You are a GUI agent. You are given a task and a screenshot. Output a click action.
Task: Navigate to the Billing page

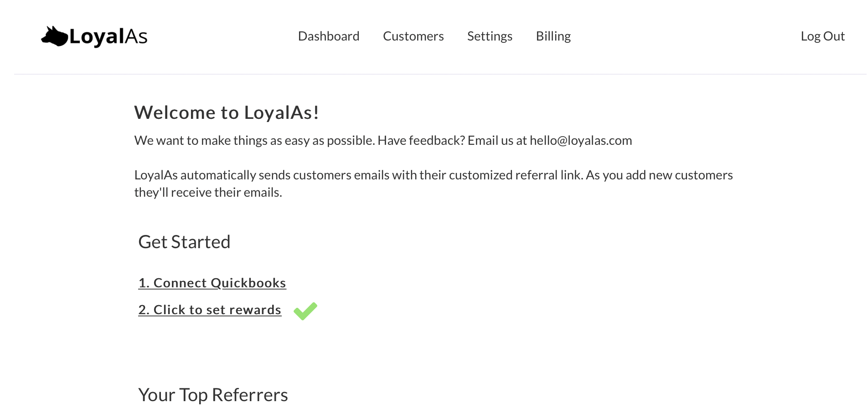click(x=553, y=36)
